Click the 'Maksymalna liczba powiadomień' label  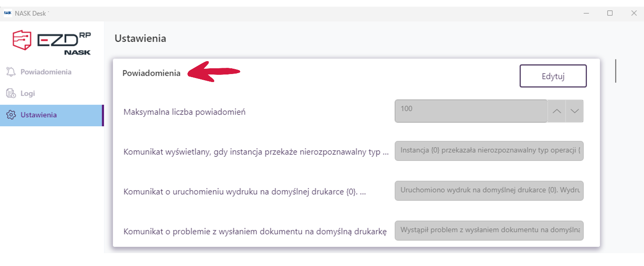(x=184, y=112)
